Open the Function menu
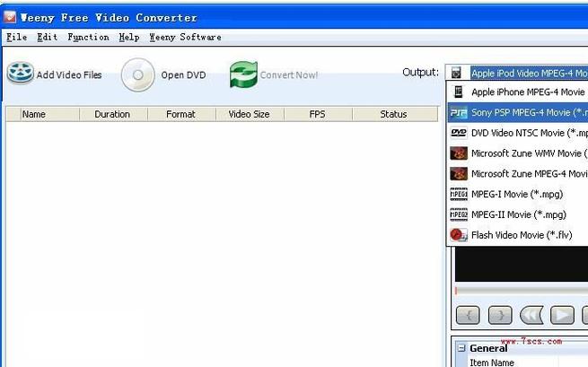The height and width of the screenshot is (367, 588). (x=88, y=37)
